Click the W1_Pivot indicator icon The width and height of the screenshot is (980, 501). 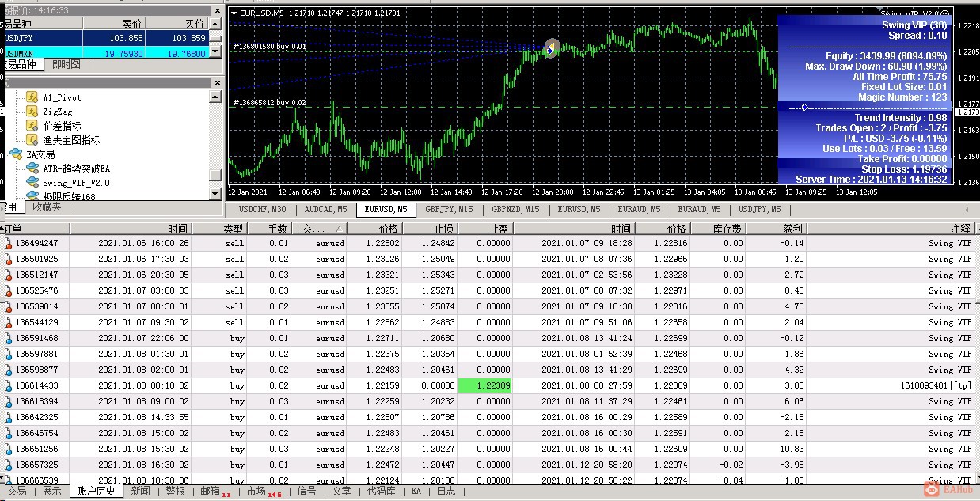click(32, 97)
